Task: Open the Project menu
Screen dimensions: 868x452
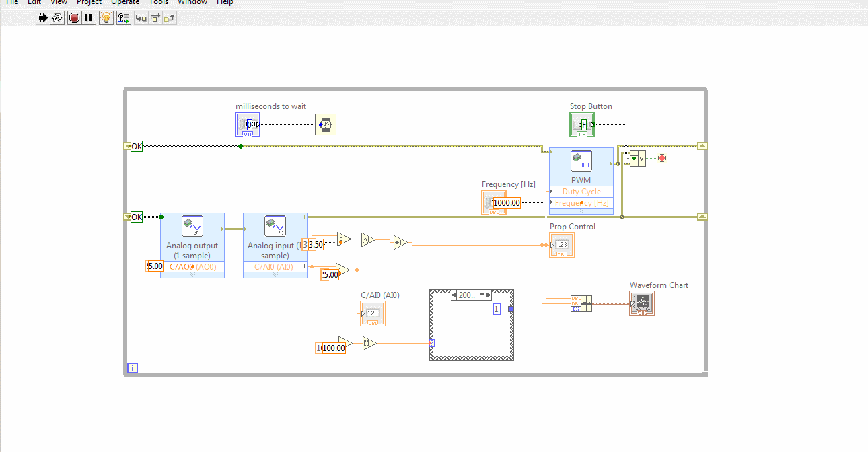Action: [x=89, y=3]
